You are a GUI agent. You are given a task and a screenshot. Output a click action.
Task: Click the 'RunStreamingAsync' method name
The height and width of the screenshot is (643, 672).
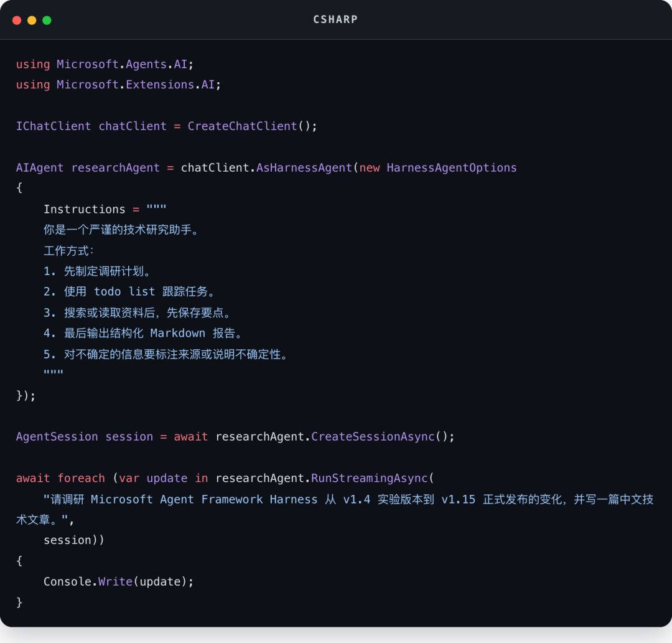click(x=370, y=478)
